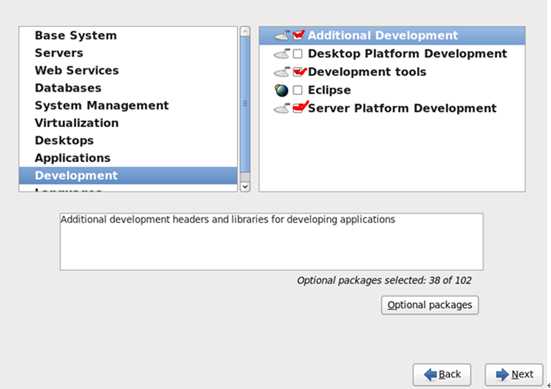This screenshot has height=389, width=551.
Task: Select the Eclipse group label
Action: pyautogui.click(x=329, y=90)
